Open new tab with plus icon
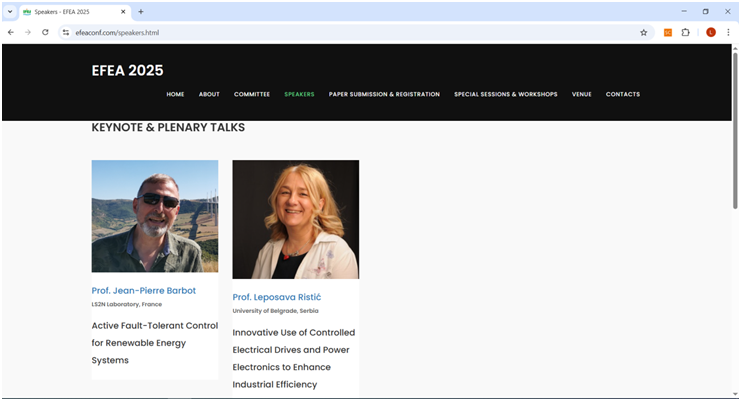Image resolution: width=741 pixels, height=401 pixels. (141, 11)
